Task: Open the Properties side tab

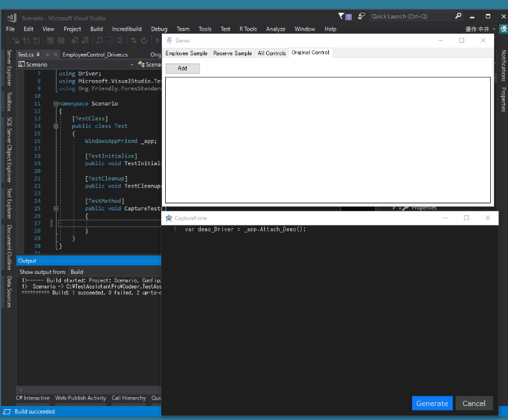Action: 503,100
